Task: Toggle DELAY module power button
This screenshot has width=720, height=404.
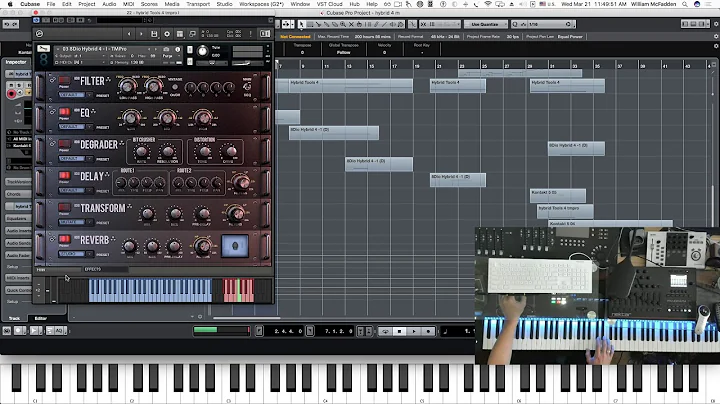Action: [64, 175]
